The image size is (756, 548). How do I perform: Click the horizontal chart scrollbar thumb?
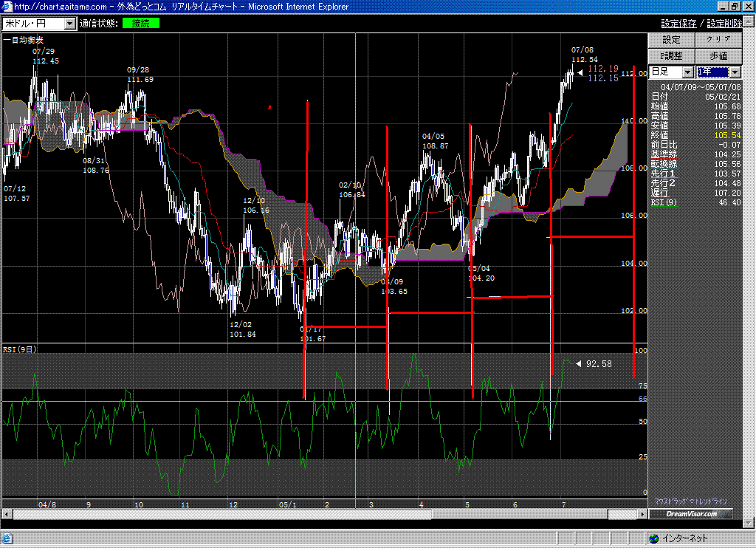click(x=520, y=514)
